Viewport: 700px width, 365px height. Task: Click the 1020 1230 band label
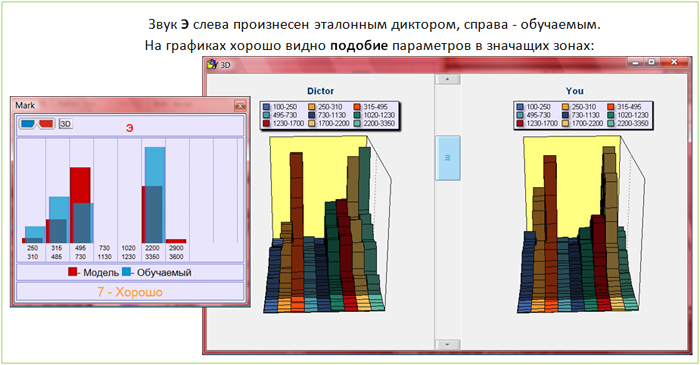point(129,253)
